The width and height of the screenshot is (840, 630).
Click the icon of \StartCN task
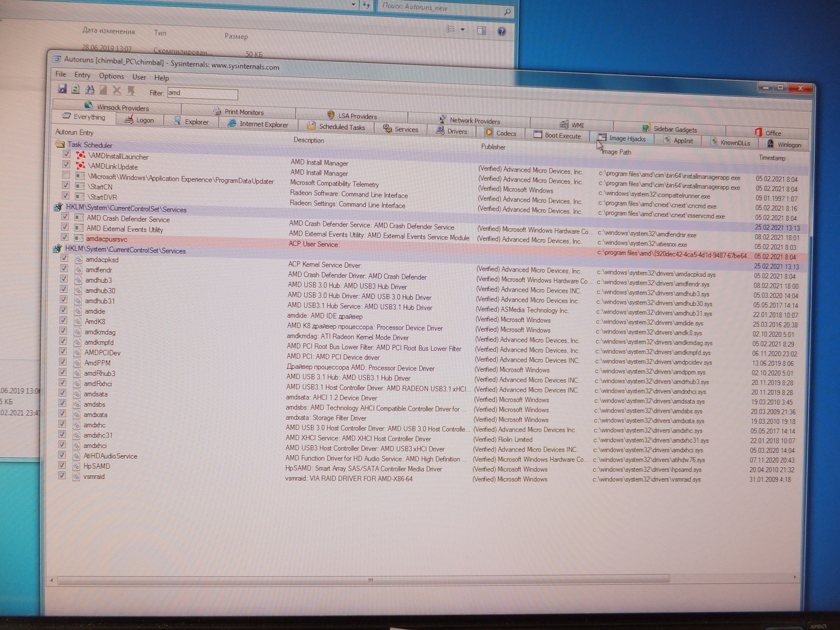[80, 186]
